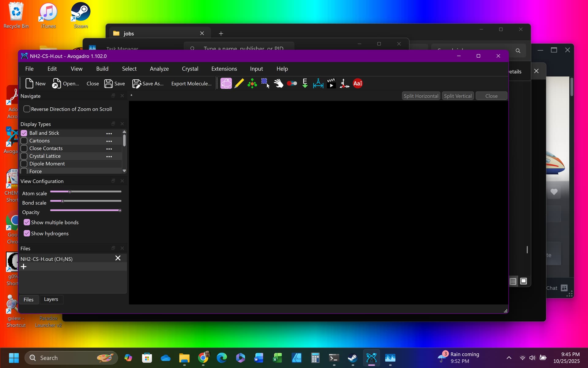Open Ball and Stick options dots
Viewport: 588px width, 368px height.
[x=109, y=133]
